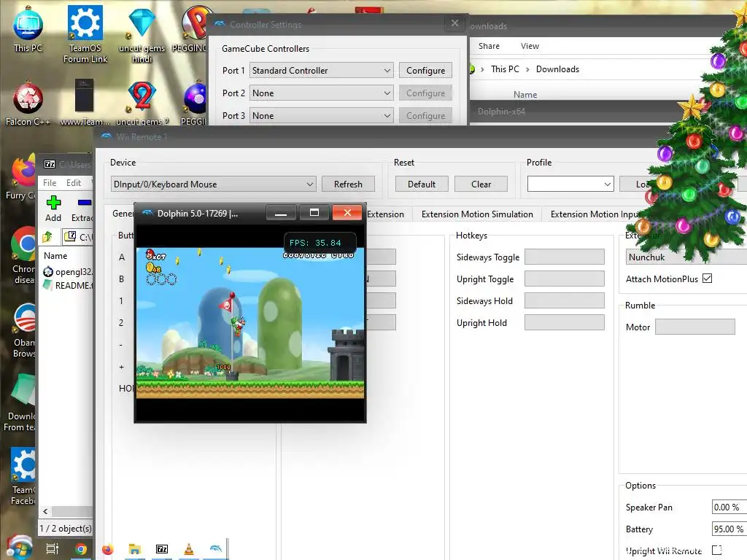Open the Port 3 None dropdown
This screenshot has width=747, height=560.
tap(322, 115)
